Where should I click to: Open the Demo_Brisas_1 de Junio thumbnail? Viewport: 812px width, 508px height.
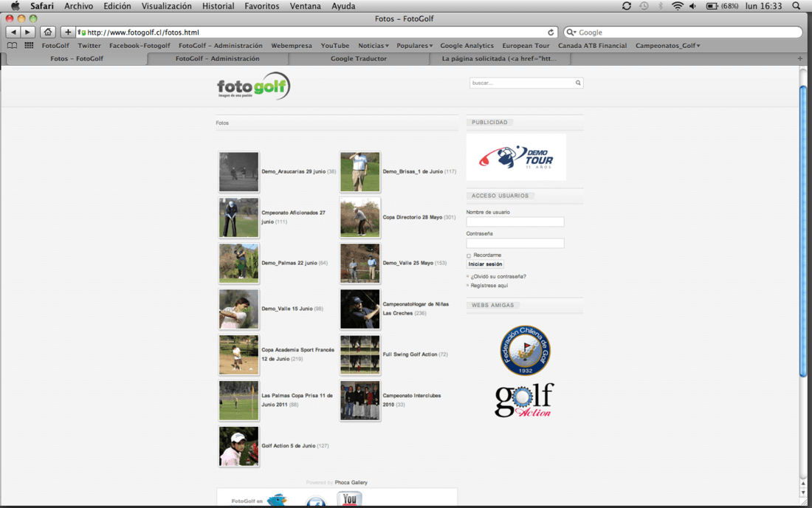coord(360,172)
